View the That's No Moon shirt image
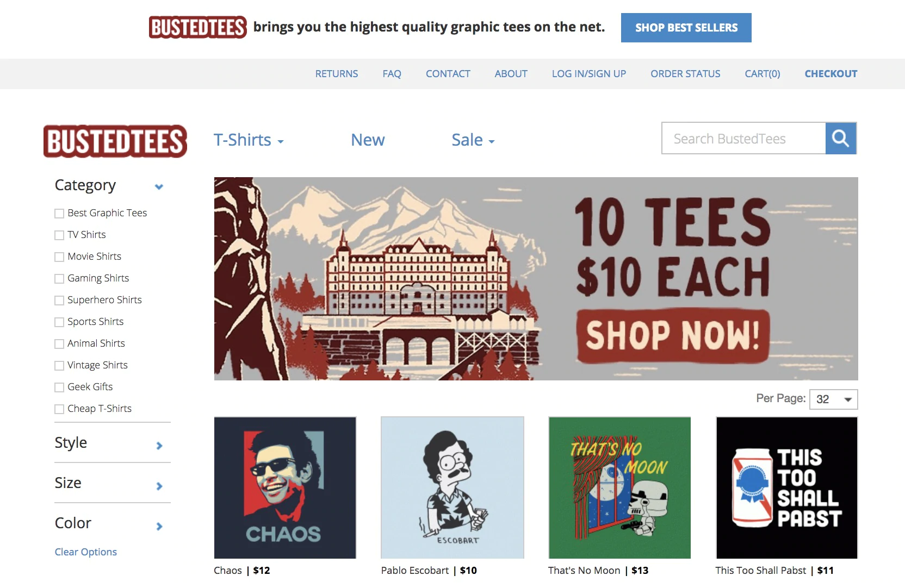 click(x=619, y=487)
